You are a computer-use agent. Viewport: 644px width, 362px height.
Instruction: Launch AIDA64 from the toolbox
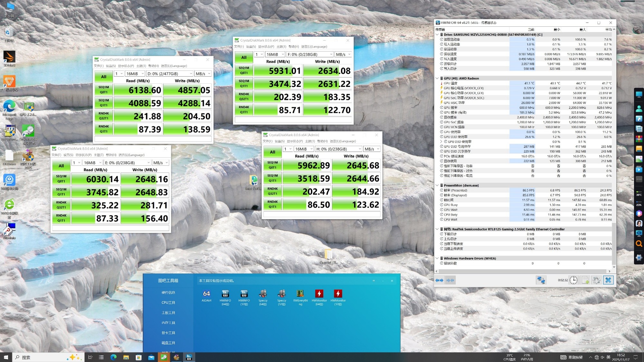click(206, 294)
